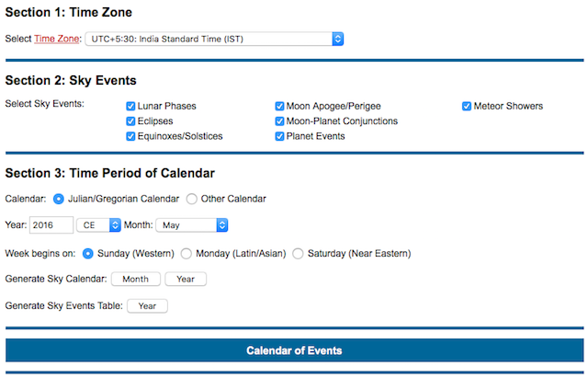The height and width of the screenshot is (378, 588).
Task: Disable Equinoxes/Solstices sky events
Action: pos(130,136)
